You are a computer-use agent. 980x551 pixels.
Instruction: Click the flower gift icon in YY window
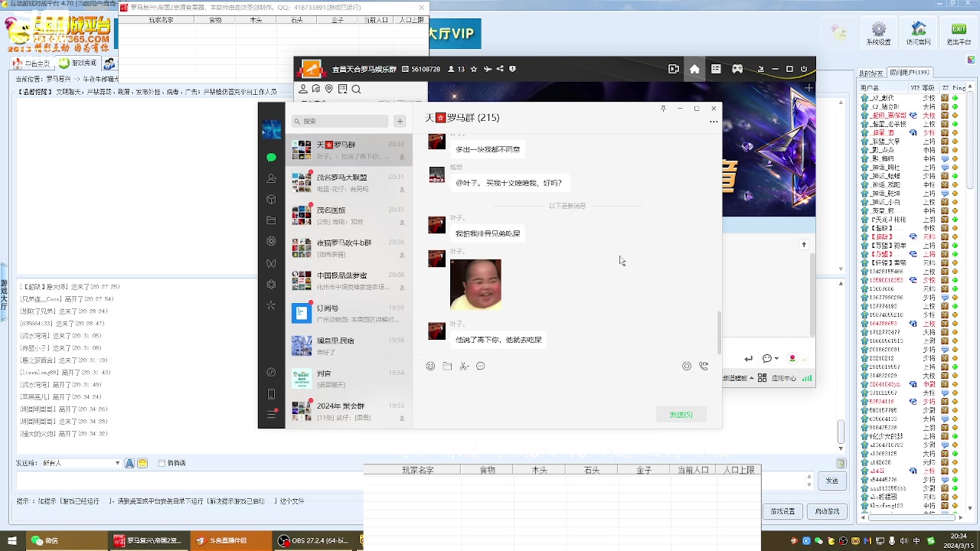click(x=792, y=358)
